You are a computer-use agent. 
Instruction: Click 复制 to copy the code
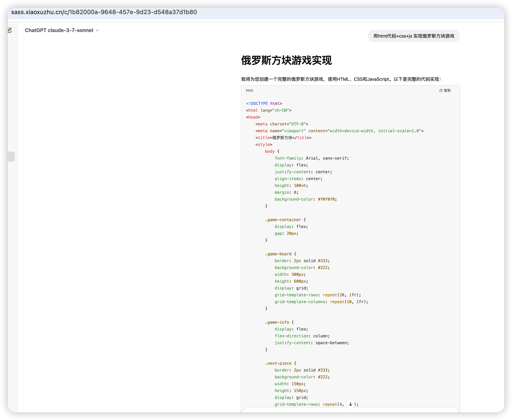[x=447, y=91]
